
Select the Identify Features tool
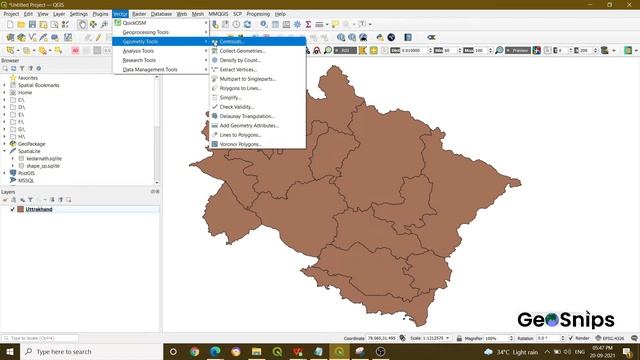[264, 24]
